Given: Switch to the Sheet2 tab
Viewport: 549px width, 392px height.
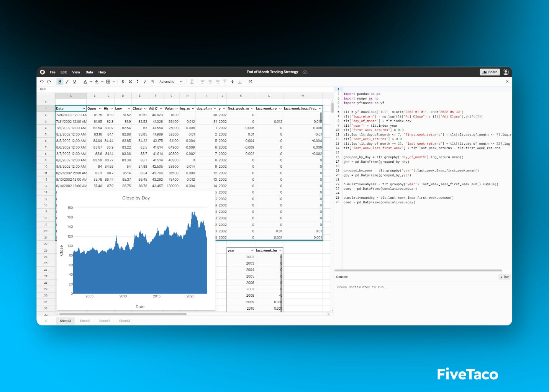Looking at the screenshot, I should (x=105, y=321).
